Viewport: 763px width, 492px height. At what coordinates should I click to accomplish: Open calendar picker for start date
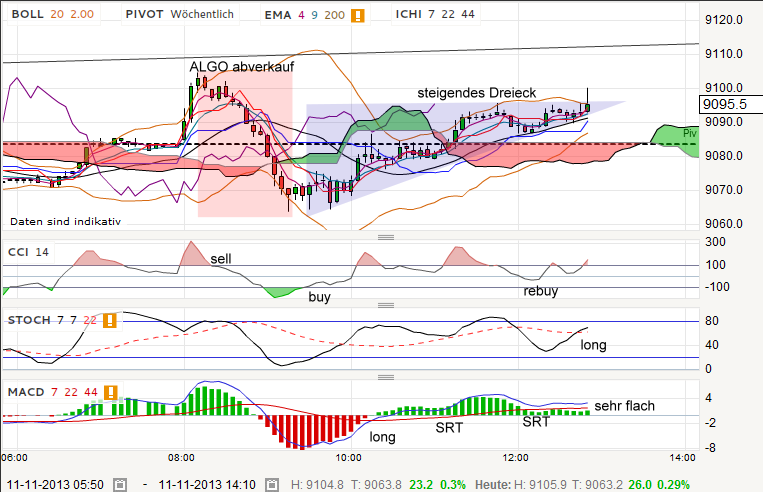point(120,485)
